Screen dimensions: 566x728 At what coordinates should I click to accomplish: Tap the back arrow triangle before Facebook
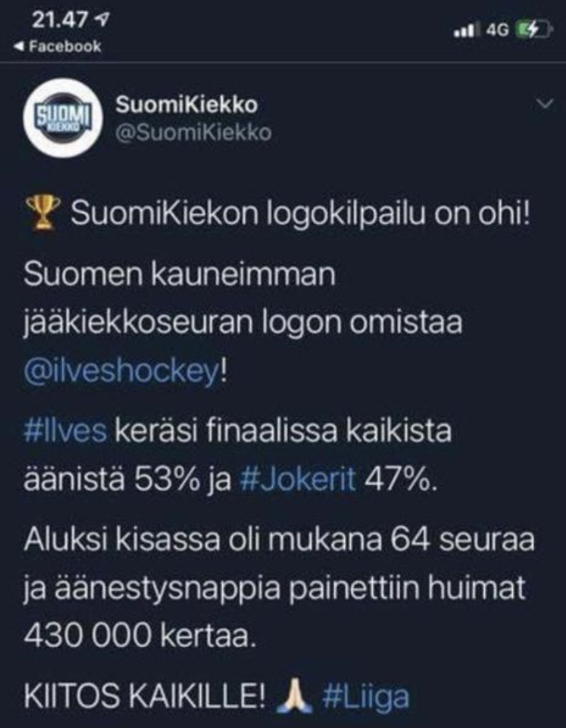pyautogui.click(x=19, y=46)
